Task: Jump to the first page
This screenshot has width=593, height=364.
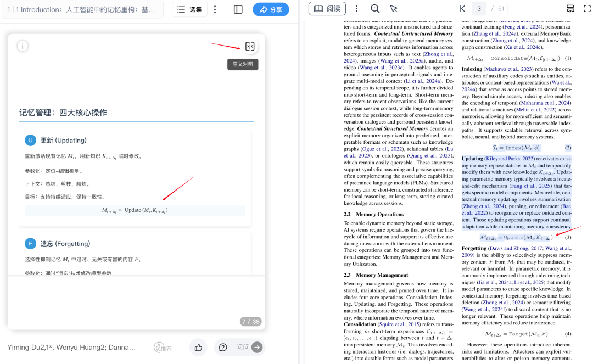Action: point(462,8)
